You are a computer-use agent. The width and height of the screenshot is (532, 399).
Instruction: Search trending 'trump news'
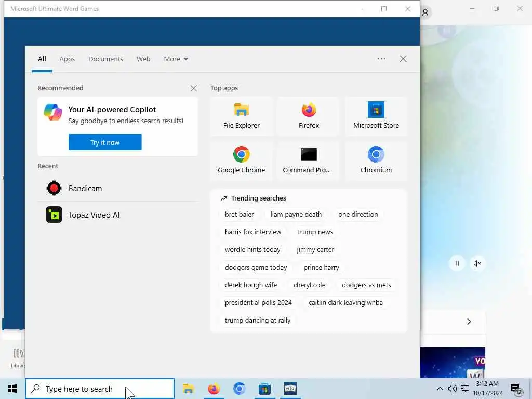[315, 232]
